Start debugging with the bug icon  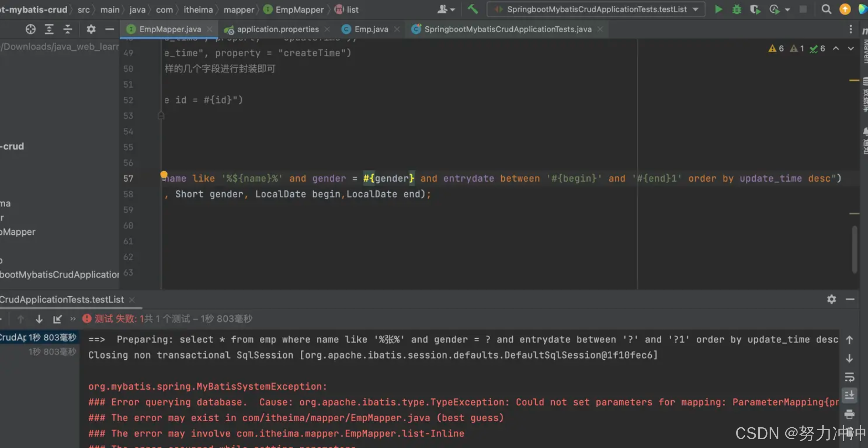tap(737, 9)
